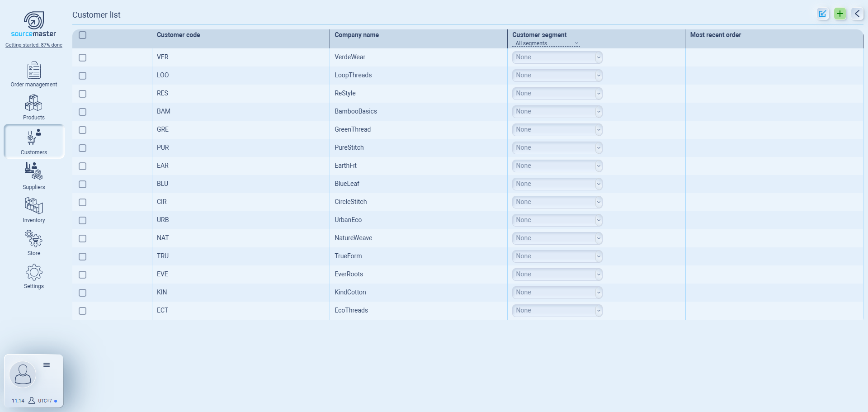
Task: Open the GreenThread segment dropdown
Action: click(x=557, y=130)
